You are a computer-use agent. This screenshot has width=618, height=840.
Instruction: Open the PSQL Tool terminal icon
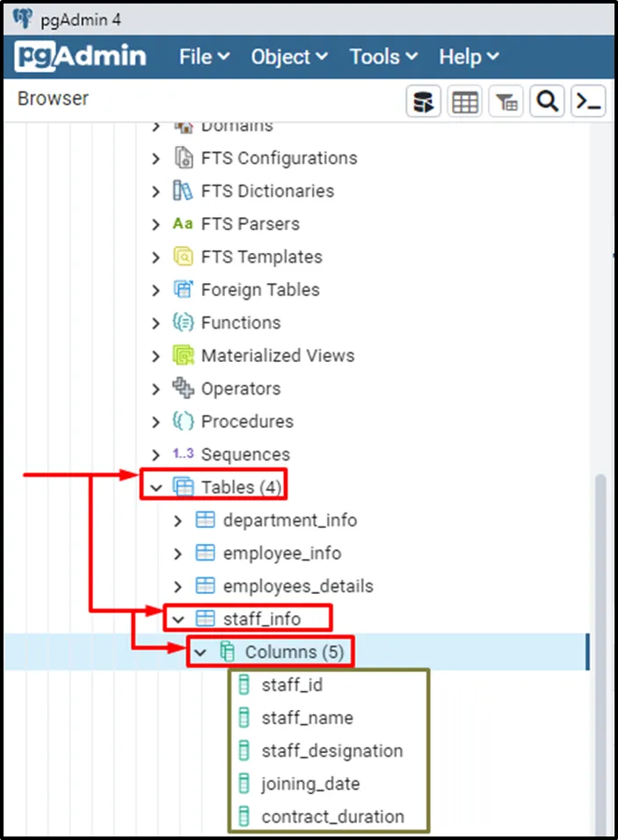click(588, 102)
